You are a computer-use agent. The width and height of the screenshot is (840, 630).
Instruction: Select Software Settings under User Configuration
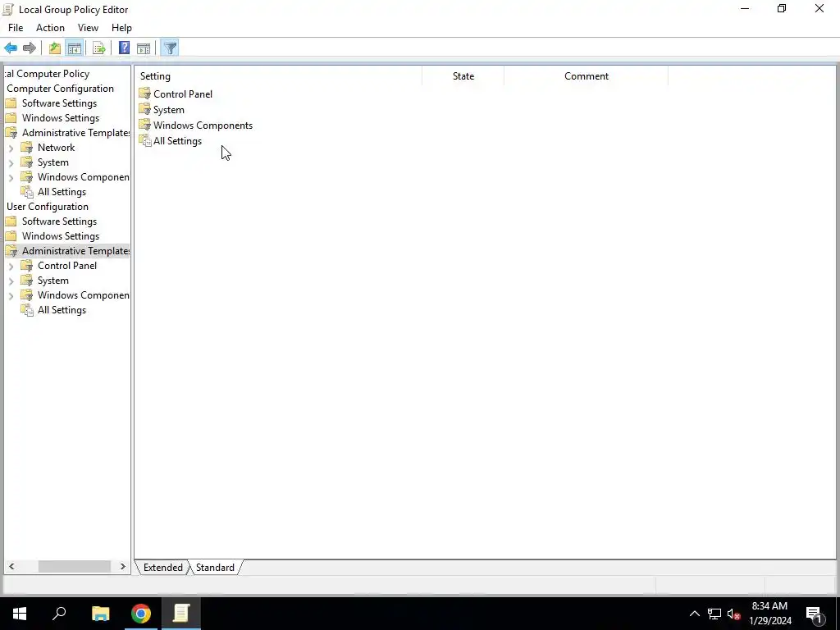(x=59, y=221)
